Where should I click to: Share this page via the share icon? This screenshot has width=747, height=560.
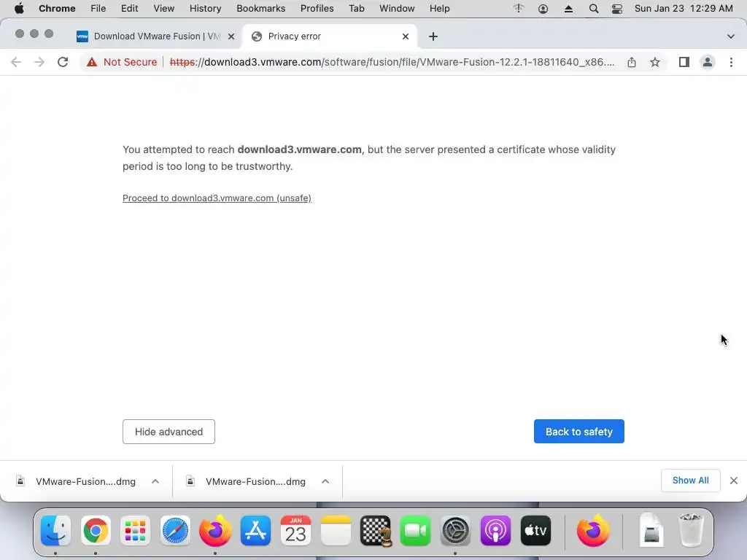(632, 62)
